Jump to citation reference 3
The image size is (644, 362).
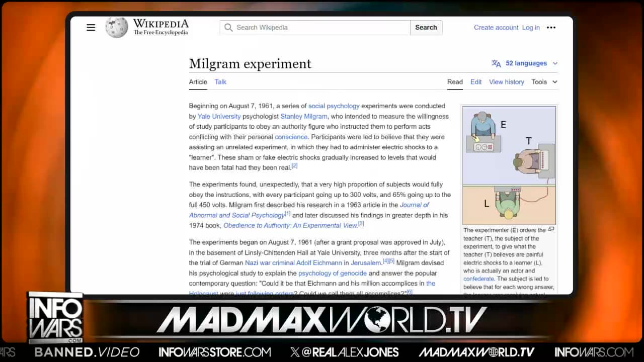click(361, 224)
